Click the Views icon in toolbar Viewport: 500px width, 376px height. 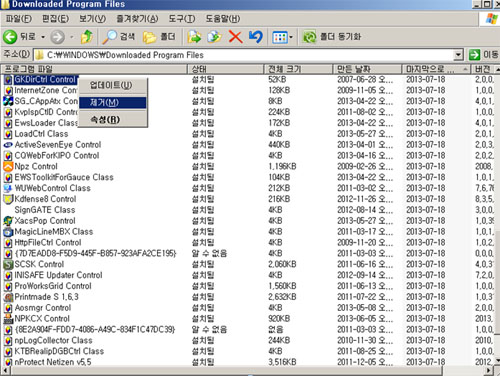[280, 37]
